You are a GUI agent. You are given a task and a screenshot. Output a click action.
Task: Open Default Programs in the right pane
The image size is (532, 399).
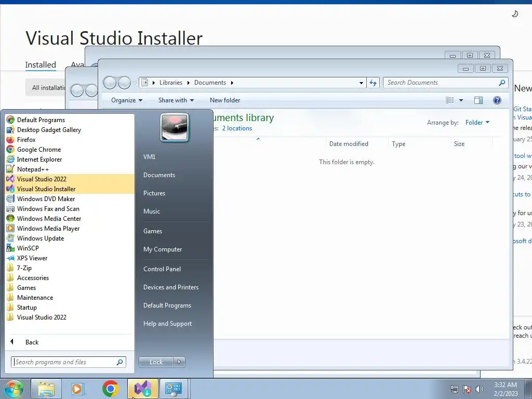(174, 305)
